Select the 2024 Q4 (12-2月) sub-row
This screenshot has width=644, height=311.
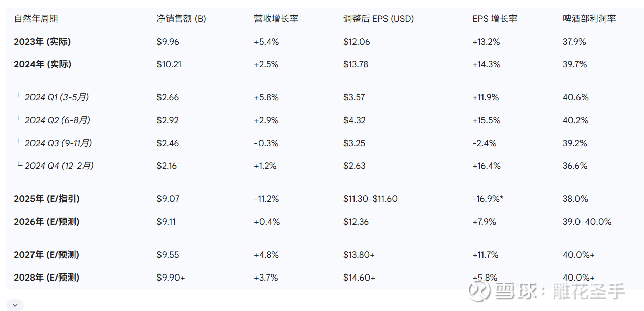click(x=59, y=166)
